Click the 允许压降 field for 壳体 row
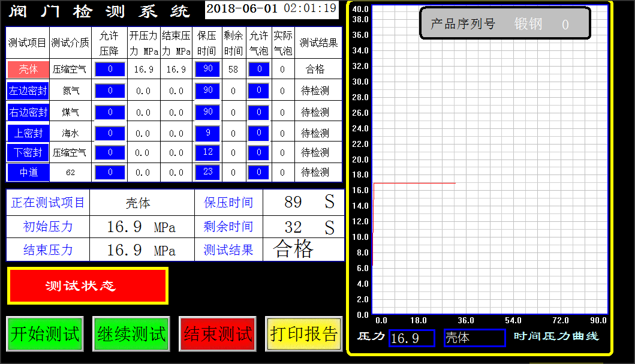 [x=109, y=68]
